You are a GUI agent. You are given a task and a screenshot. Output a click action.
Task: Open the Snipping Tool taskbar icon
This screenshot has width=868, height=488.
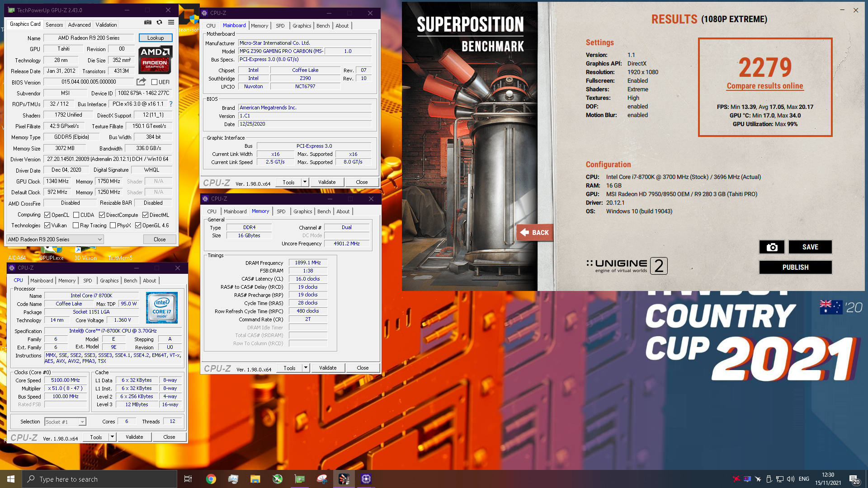coord(322,479)
